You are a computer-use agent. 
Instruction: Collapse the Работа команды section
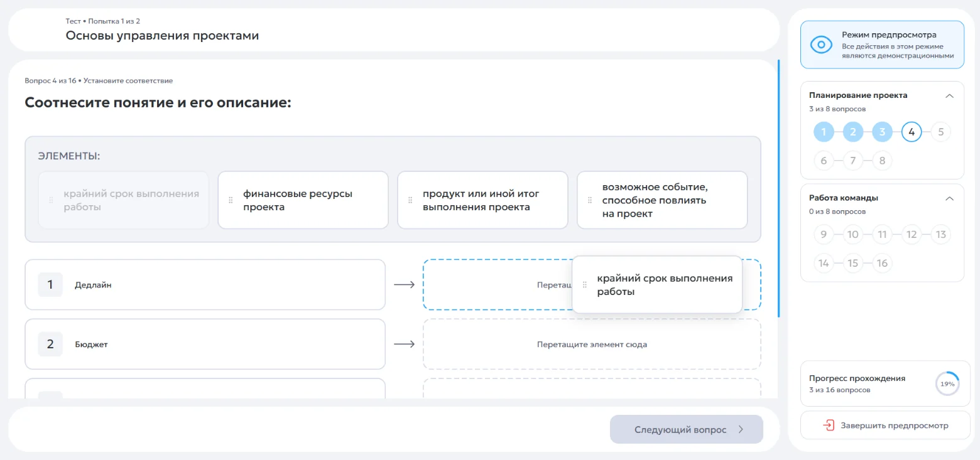(x=950, y=198)
